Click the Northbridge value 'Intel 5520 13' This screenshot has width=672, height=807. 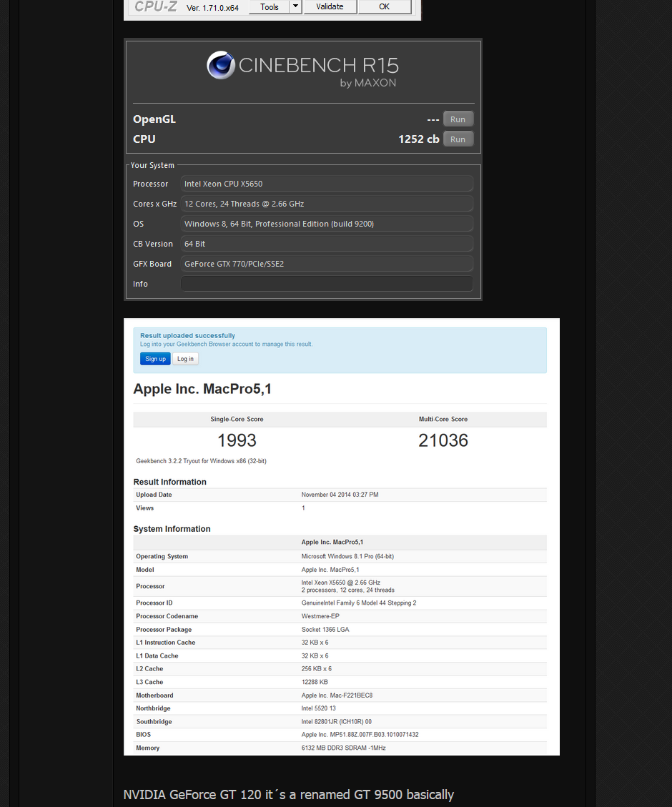tap(319, 708)
